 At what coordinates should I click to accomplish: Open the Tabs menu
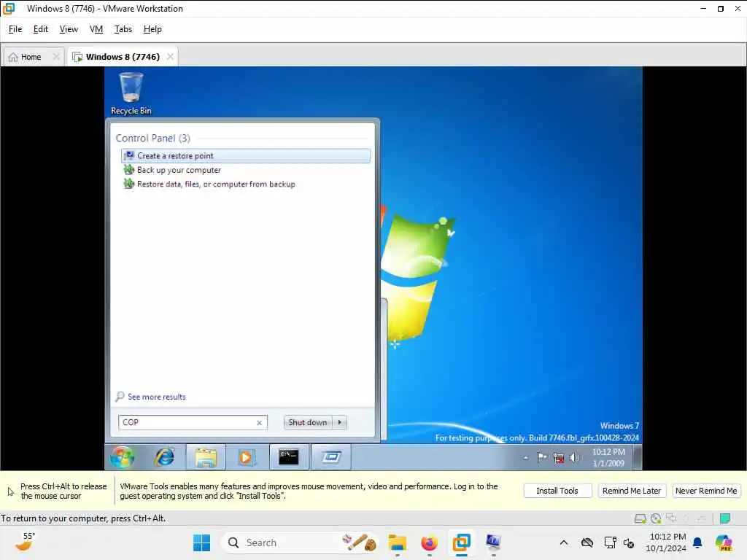(123, 29)
